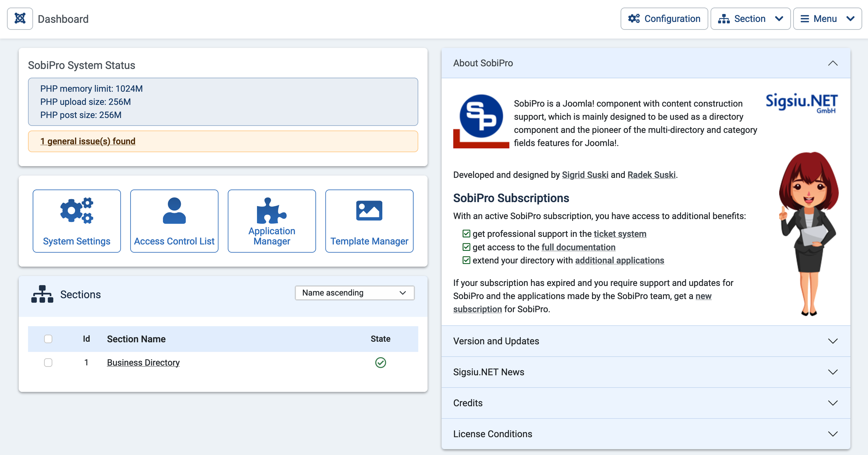Click the SobiPro System Status heading
The height and width of the screenshot is (455, 868).
[x=81, y=65]
